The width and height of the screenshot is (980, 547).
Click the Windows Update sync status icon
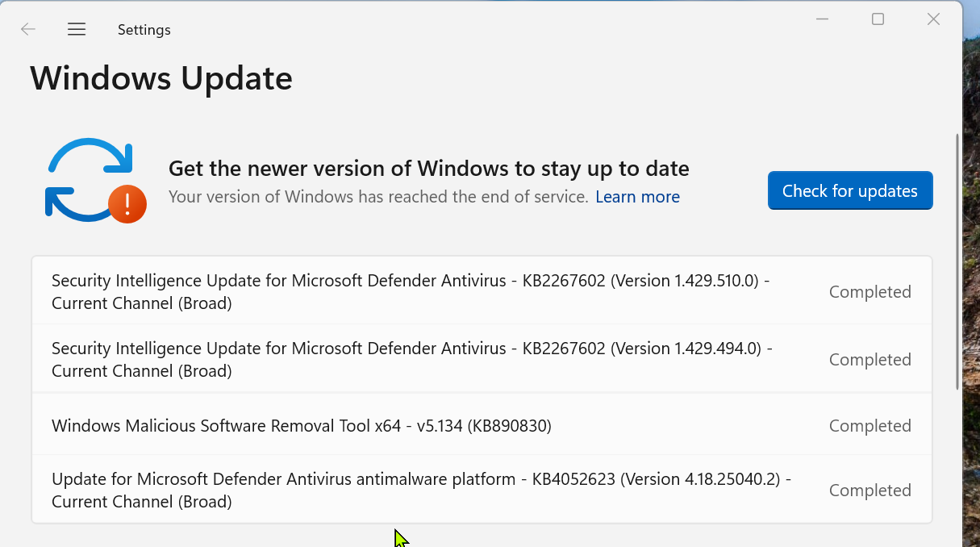pyautogui.click(x=89, y=178)
